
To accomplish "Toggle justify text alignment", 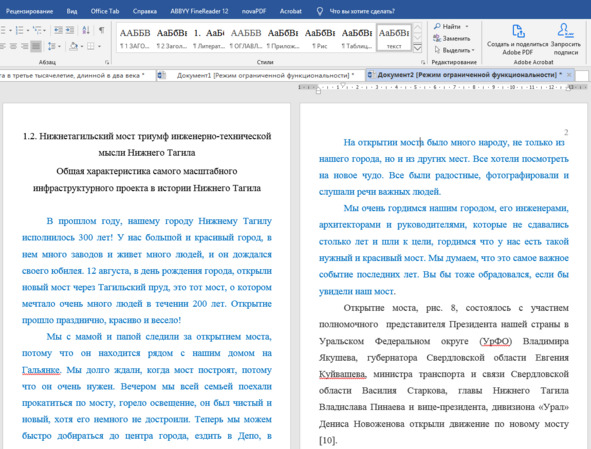I will coord(36,46).
